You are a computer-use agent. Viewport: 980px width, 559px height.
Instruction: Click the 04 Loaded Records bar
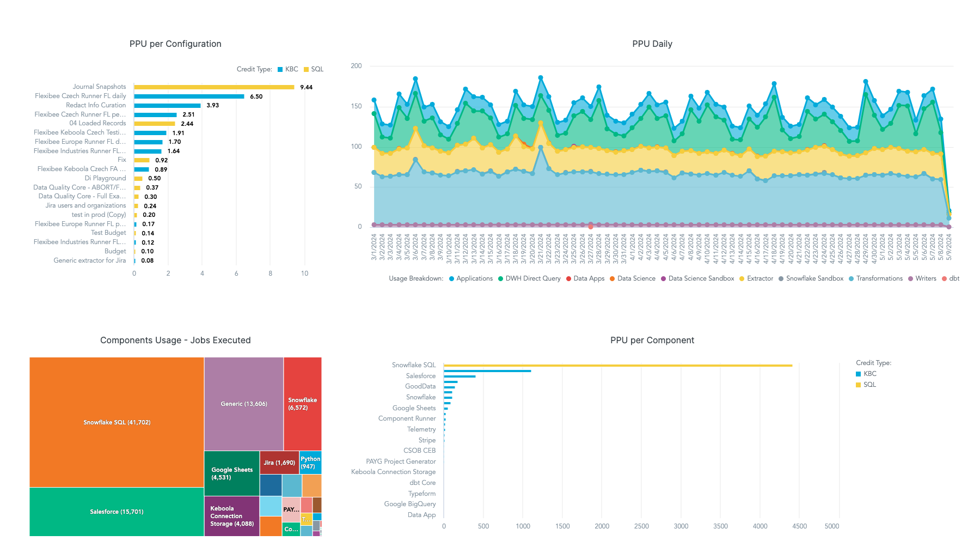coord(155,124)
